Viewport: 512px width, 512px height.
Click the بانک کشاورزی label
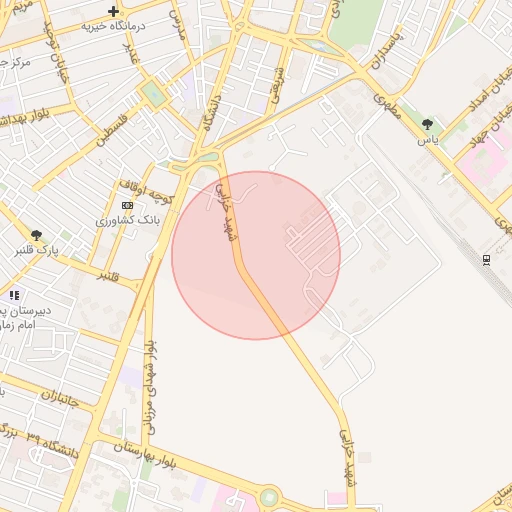point(128,221)
